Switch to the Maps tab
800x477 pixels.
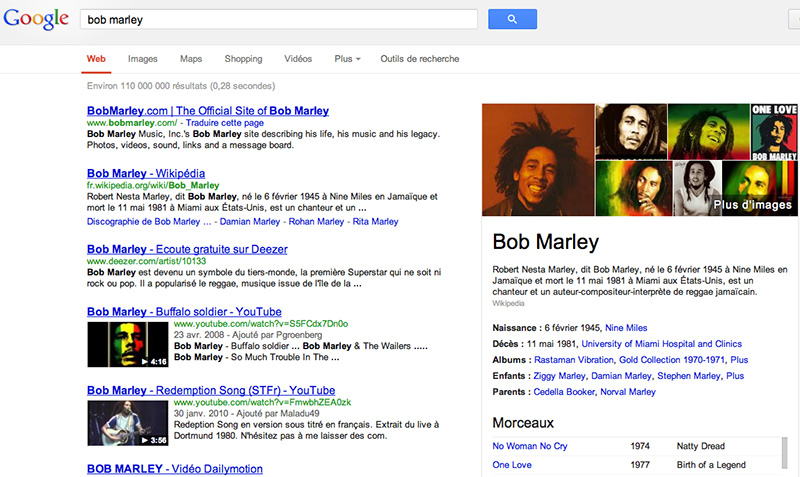click(190, 59)
